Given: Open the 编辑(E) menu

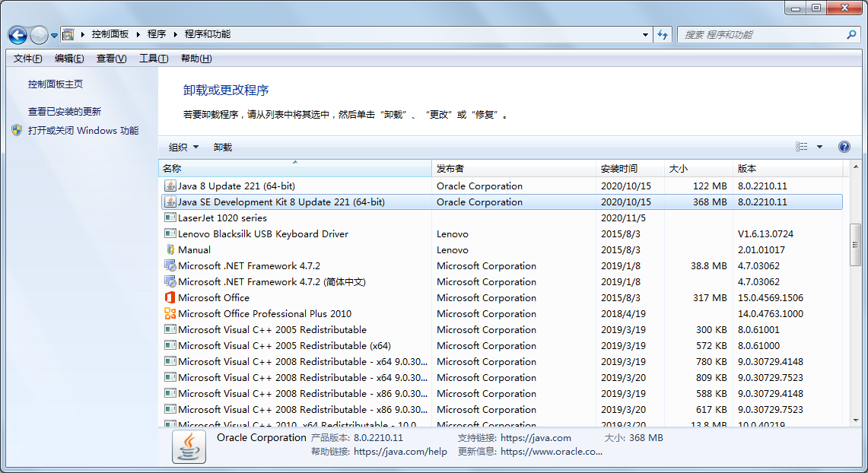Looking at the screenshot, I should 69,58.
